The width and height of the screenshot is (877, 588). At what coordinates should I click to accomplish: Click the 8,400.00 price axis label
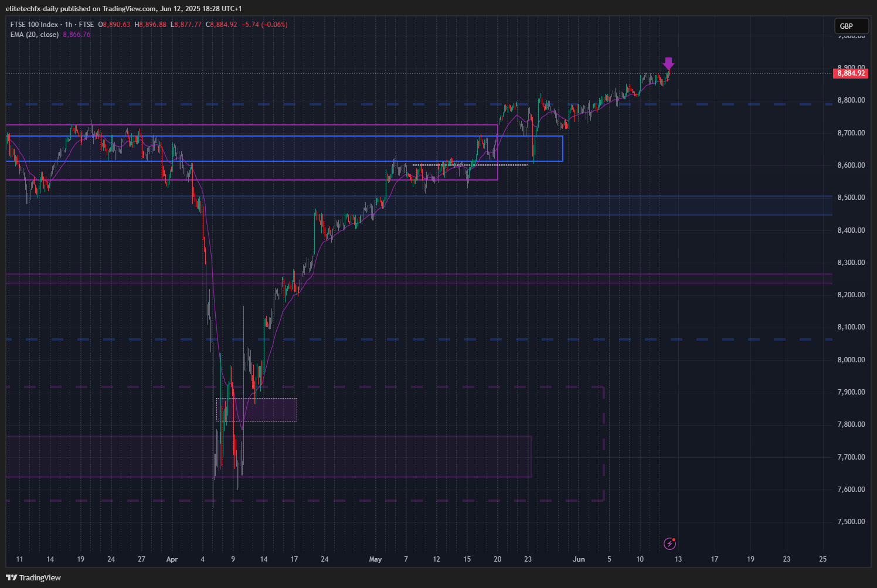(x=851, y=230)
